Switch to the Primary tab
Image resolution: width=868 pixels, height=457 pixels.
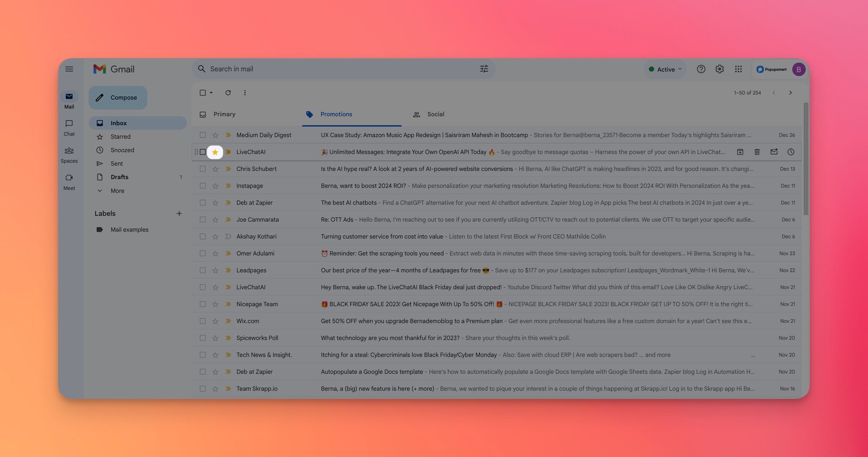(246, 114)
